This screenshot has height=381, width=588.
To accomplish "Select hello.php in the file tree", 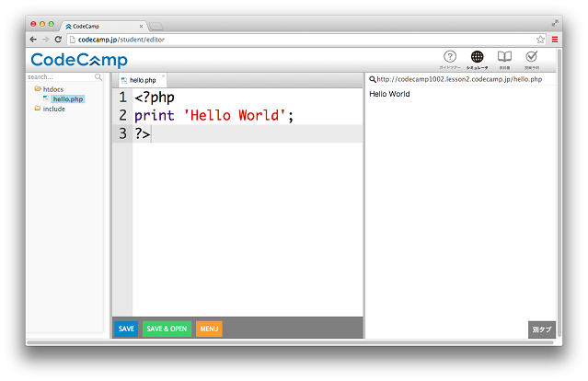I will (68, 99).
